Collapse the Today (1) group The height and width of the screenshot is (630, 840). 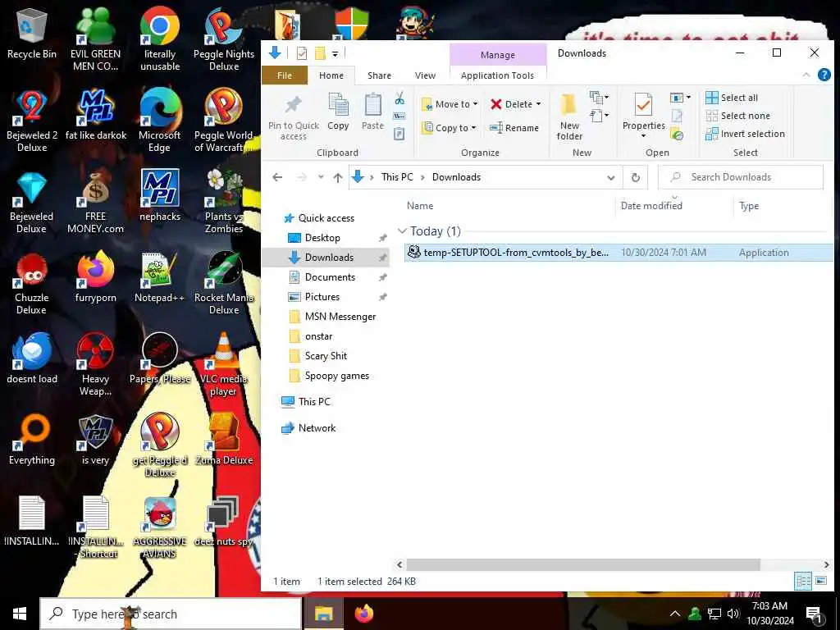point(402,231)
